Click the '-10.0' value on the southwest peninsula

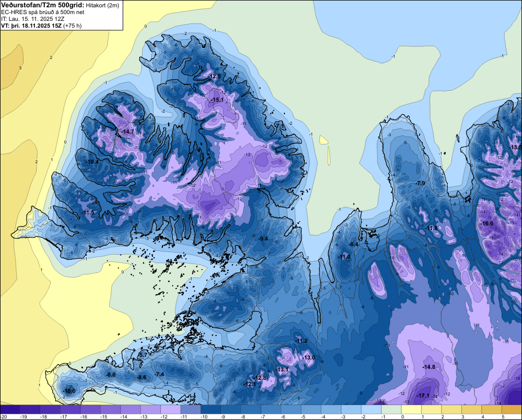69,391
